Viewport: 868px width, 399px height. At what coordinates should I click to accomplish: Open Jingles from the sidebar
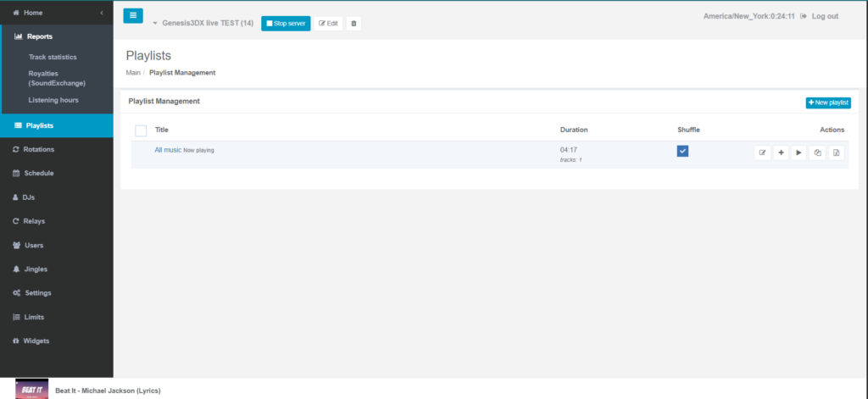[36, 269]
